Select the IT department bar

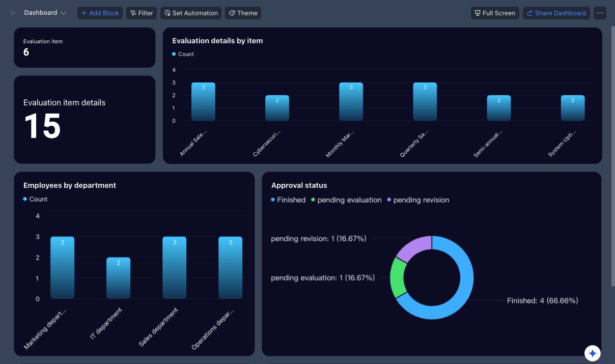[x=118, y=278]
